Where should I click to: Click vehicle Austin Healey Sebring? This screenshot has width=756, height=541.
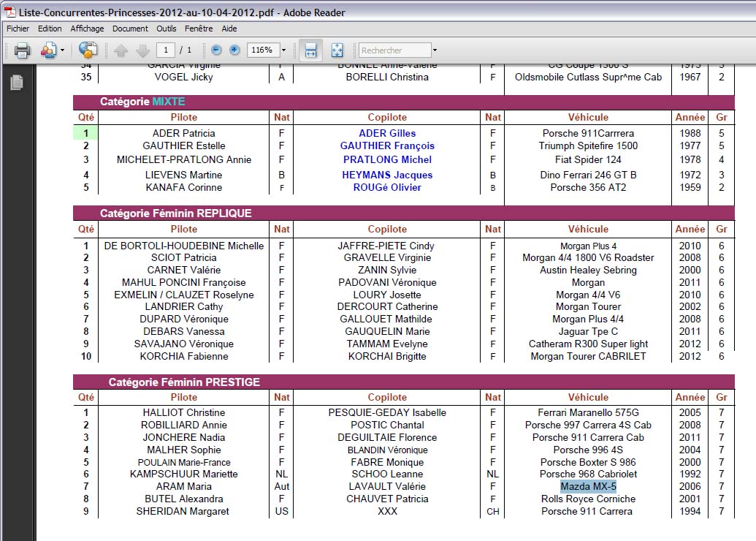(x=588, y=270)
